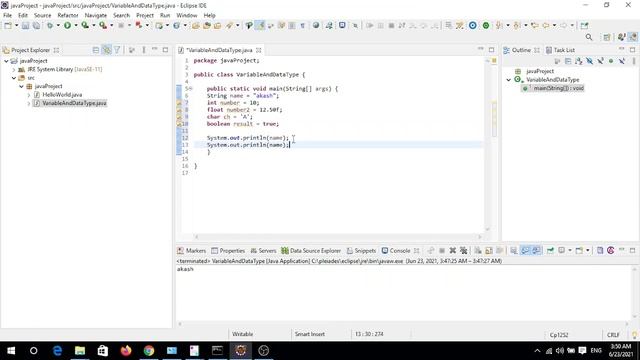This screenshot has height=360, width=640.
Task: Open Firefox from the Windows taskbar
Action: click(126, 351)
